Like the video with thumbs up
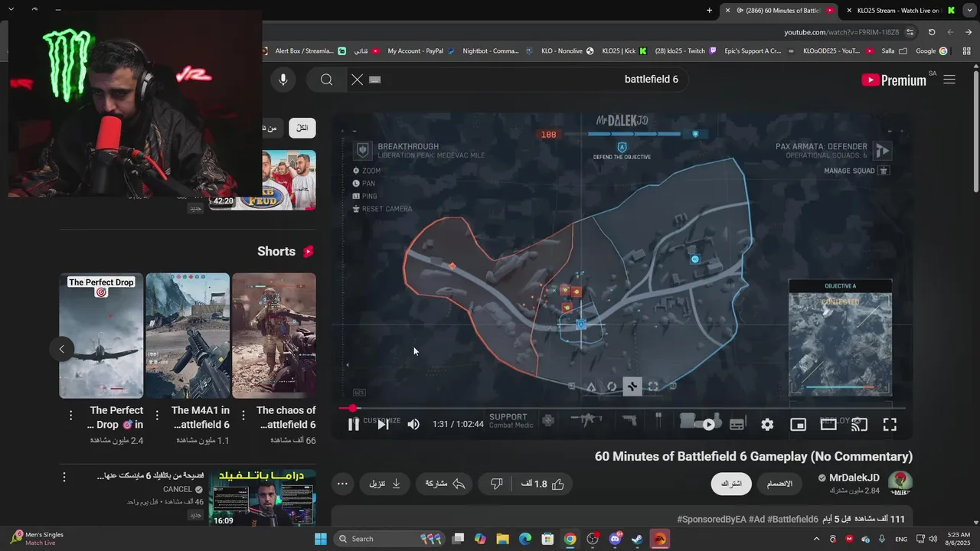 [x=543, y=484]
